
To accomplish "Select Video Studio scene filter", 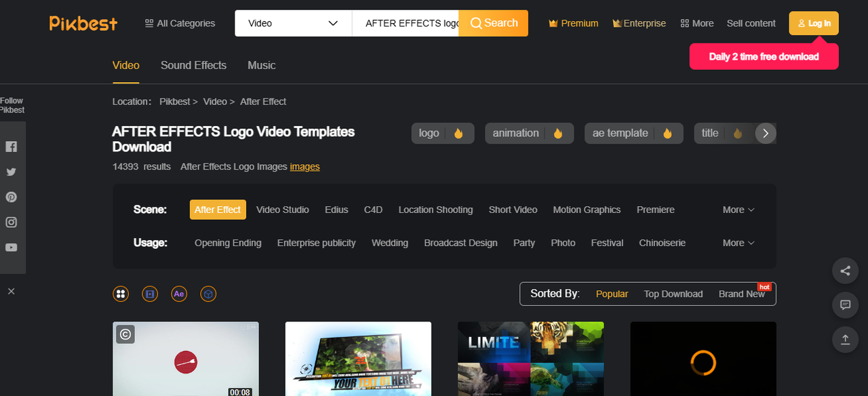I will click(283, 210).
